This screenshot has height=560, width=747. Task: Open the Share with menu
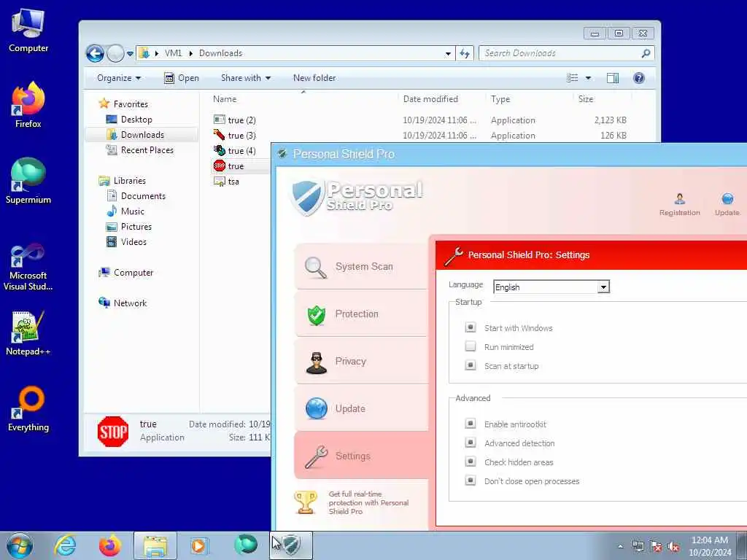coord(245,78)
